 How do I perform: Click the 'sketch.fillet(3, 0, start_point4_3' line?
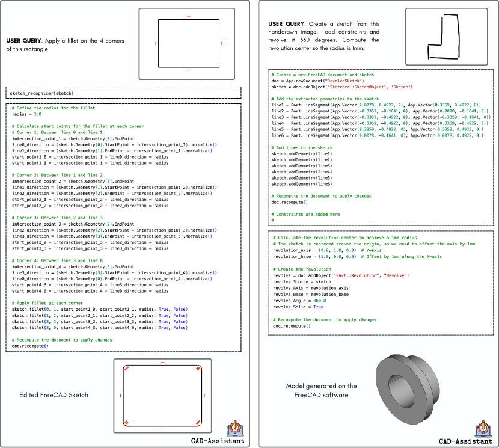point(100,328)
